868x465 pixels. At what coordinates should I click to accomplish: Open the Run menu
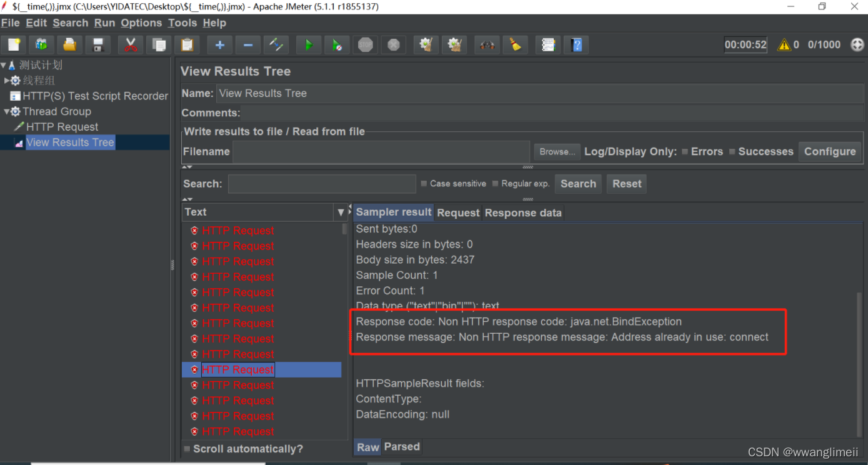click(x=104, y=22)
